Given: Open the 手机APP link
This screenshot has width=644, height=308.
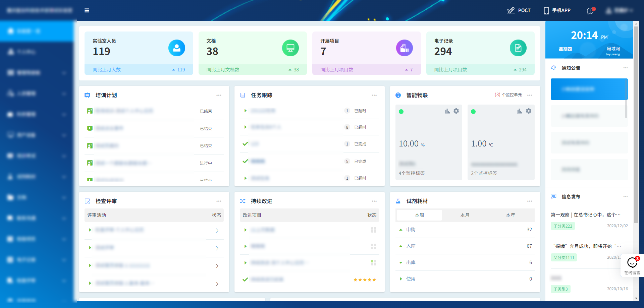Looking at the screenshot, I should pyautogui.click(x=557, y=10).
